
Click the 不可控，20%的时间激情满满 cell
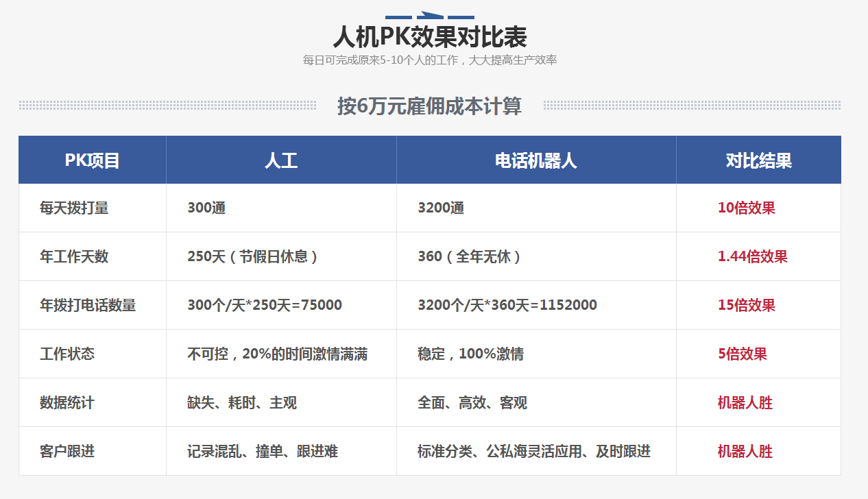point(278,354)
